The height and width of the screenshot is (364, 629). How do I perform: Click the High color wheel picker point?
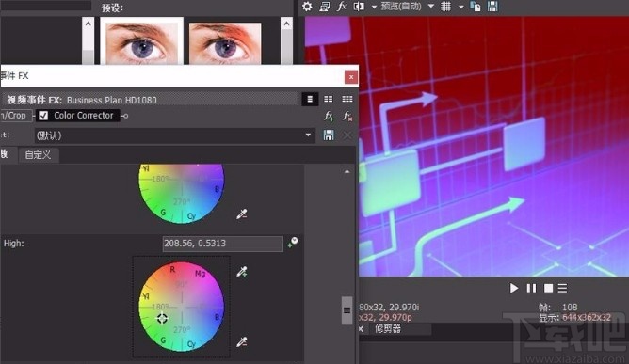pyautogui.click(x=162, y=319)
